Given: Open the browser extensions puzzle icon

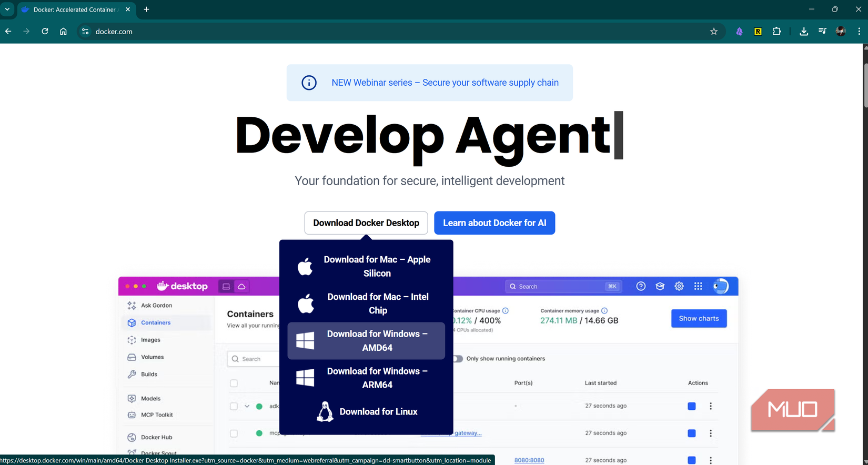Looking at the screenshot, I should [776, 32].
